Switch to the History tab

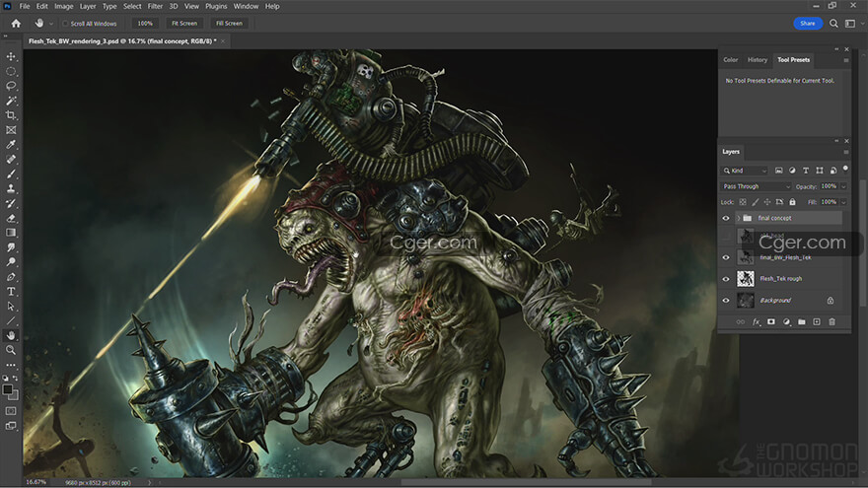coord(758,60)
